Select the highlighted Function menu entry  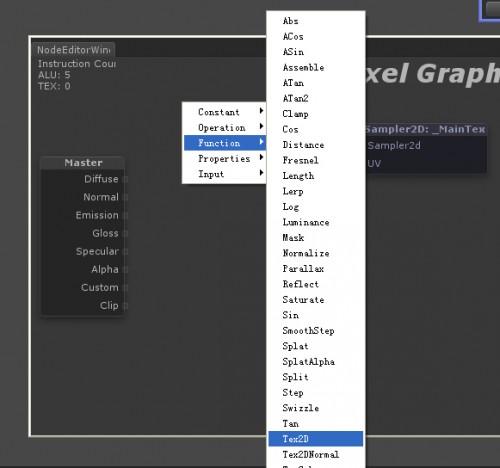224,143
